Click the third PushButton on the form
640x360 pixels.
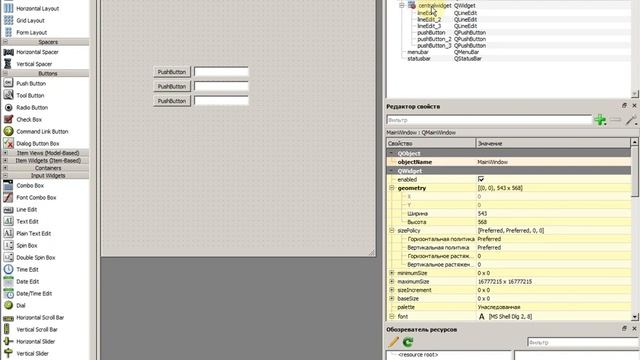click(172, 101)
